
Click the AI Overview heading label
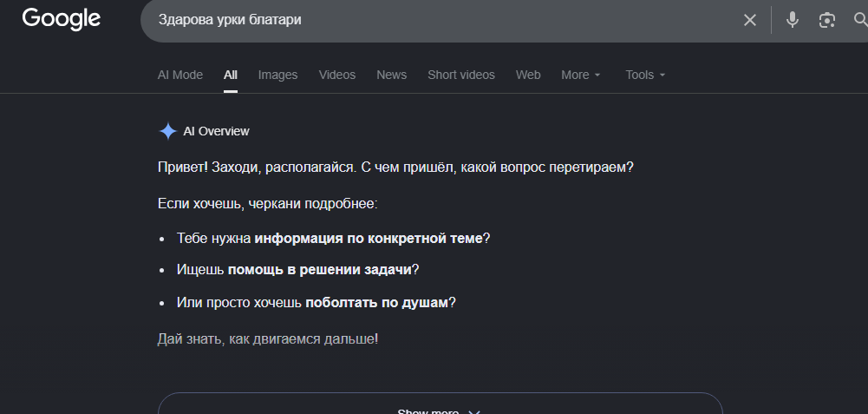click(216, 131)
